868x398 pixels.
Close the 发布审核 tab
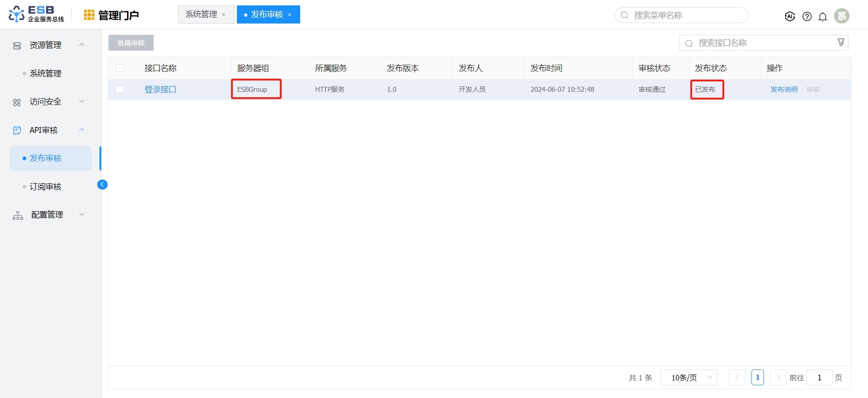pos(290,15)
